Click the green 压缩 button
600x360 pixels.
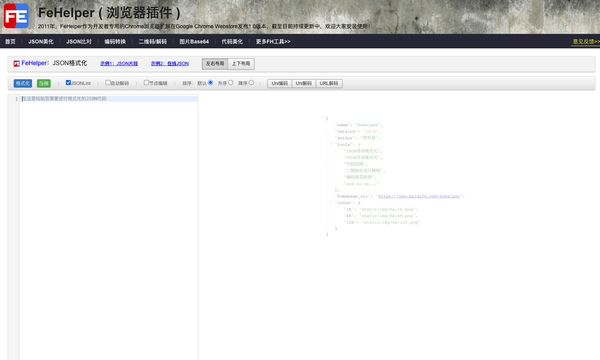tap(44, 83)
